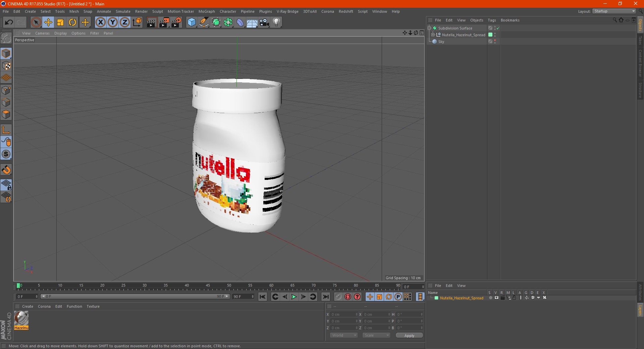The width and height of the screenshot is (644, 349).
Task: Switch the coordinate system icon
Action: pyautogui.click(x=137, y=22)
